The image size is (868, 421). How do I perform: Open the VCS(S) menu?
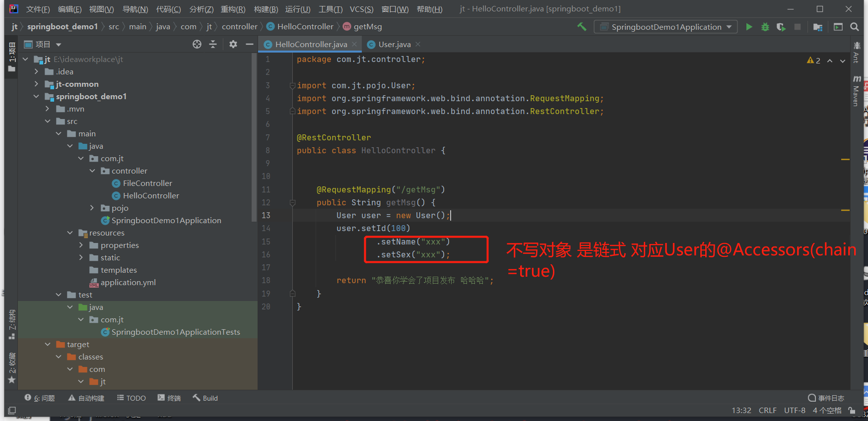pyautogui.click(x=362, y=9)
